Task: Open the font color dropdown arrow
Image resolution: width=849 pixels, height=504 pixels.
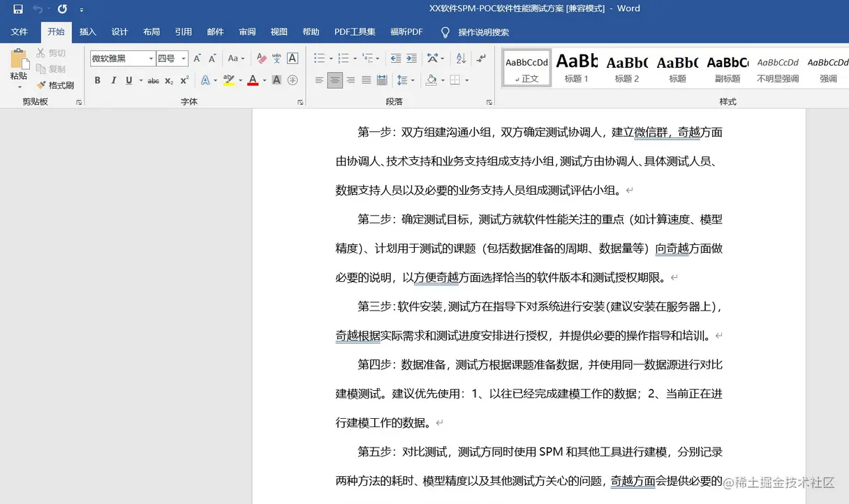Action: pyautogui.click(x=265, y=80)
